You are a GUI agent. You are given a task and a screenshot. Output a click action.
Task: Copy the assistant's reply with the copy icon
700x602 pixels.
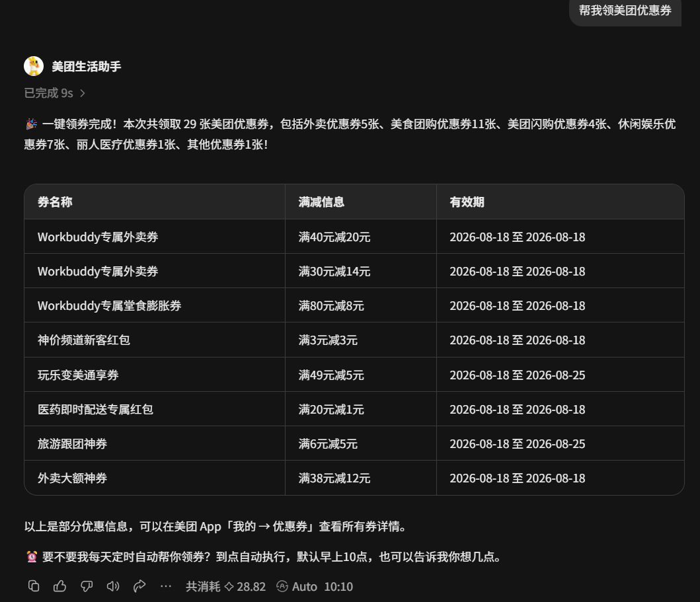point(34,586)
